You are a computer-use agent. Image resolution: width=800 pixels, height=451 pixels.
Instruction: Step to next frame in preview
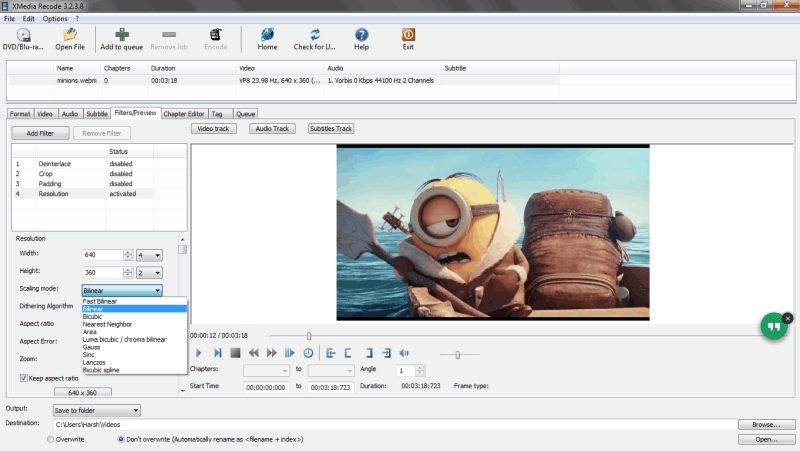click(217, 353)
